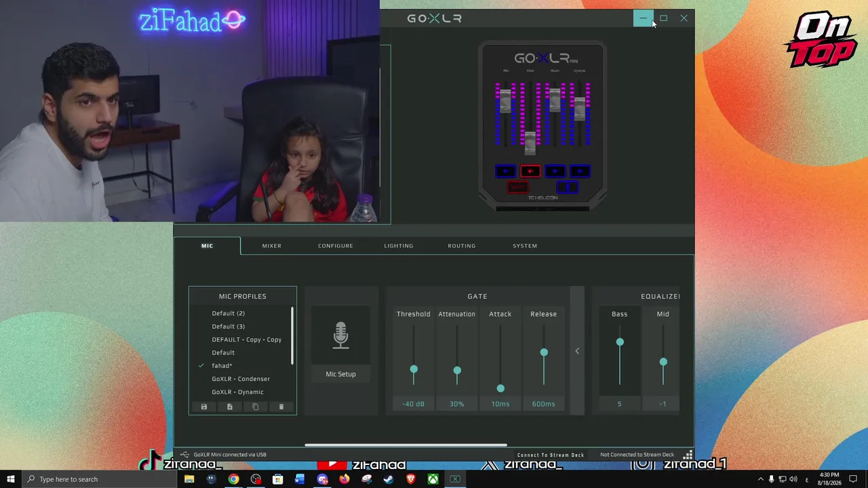
Task: Click the microphone icon above Mic Setup
Action: point(340,335)
